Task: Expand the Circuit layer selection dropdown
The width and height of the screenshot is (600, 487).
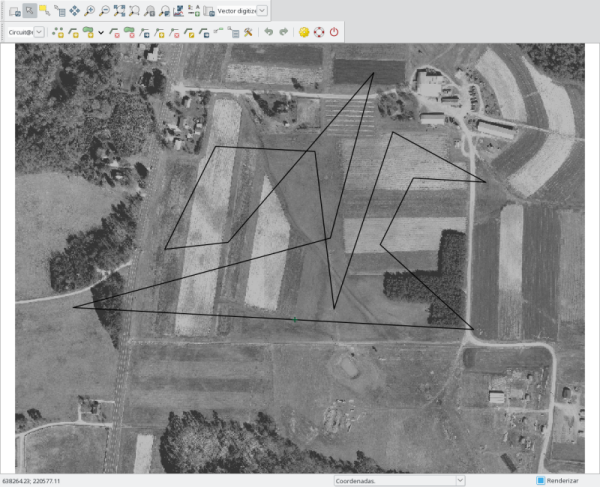Action: pos(39,32)
